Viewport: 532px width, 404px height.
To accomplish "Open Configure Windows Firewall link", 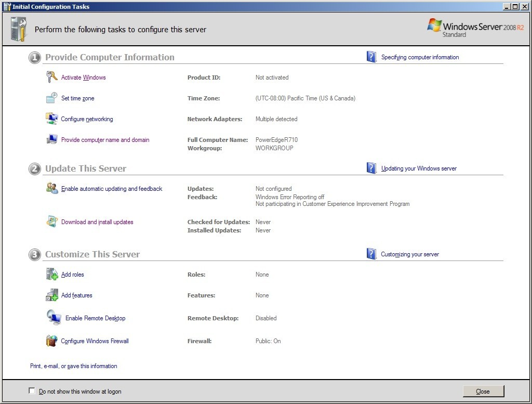I will [x=95, y=341].
